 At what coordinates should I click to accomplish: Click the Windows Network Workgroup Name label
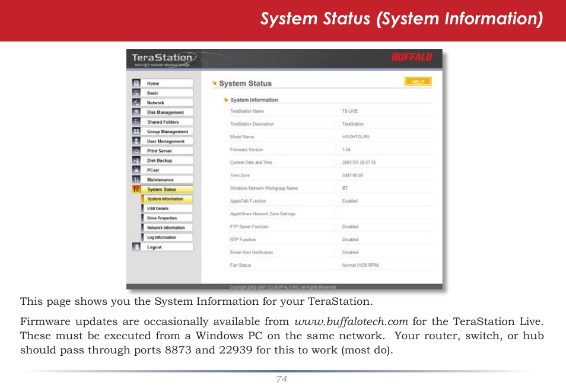pyautogui.click(x=263, y=188)
